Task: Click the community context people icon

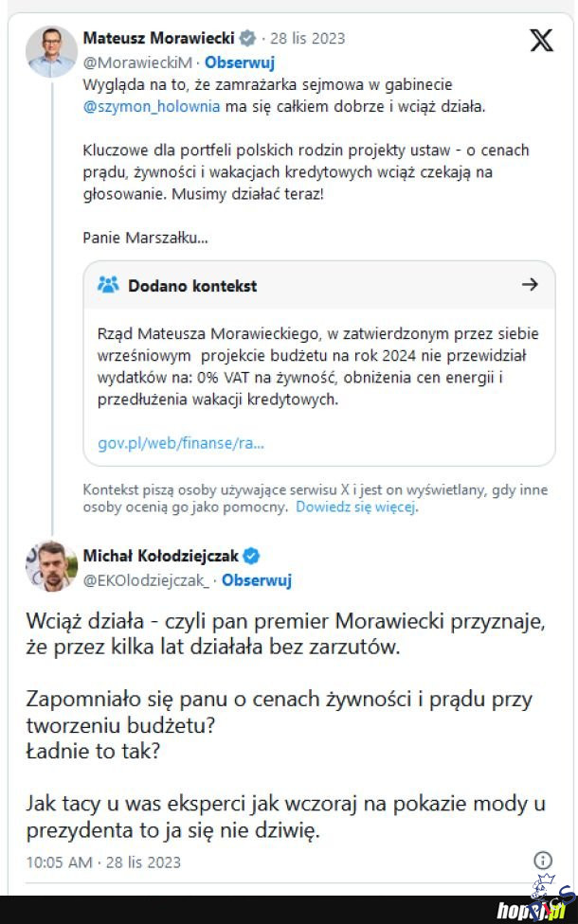Action: coord(108,285)
